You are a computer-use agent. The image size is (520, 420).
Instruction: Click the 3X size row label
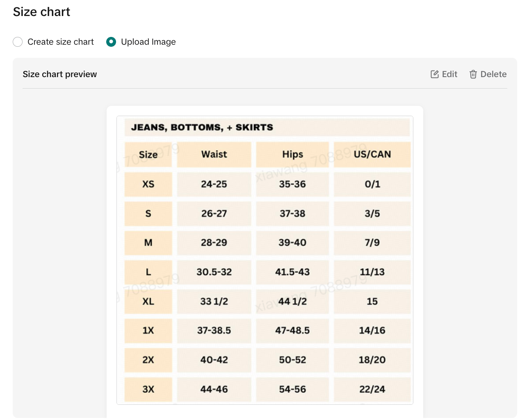148,389
